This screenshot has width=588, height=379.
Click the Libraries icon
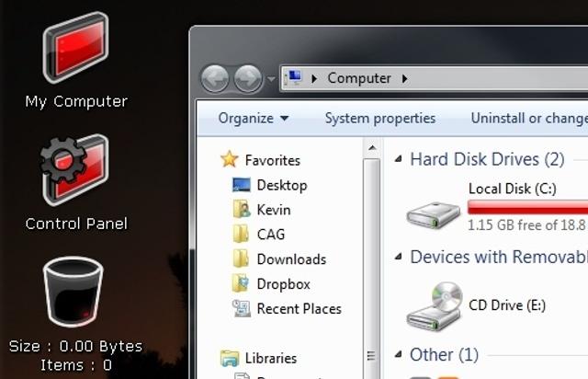click(230, 358)
